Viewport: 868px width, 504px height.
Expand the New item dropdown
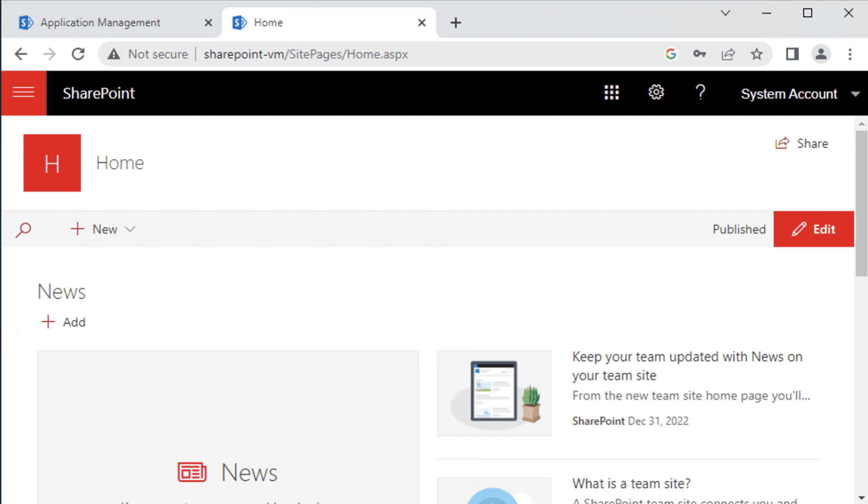click(103, 229)
